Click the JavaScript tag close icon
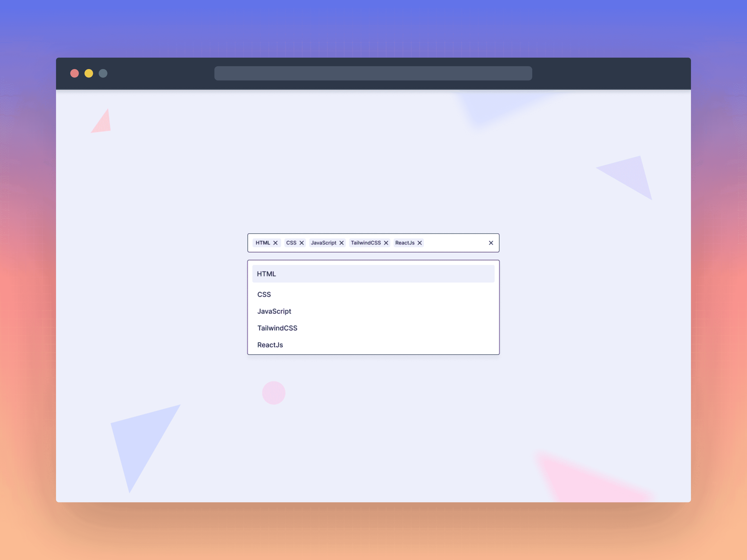The image size is (747, 560). pos(342,242)
